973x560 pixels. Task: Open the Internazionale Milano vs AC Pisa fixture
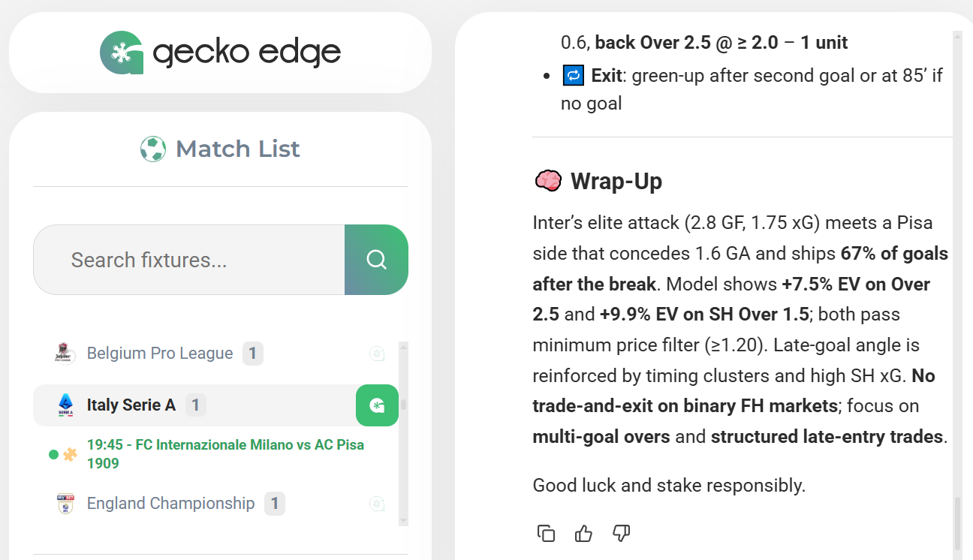point(225,453)
